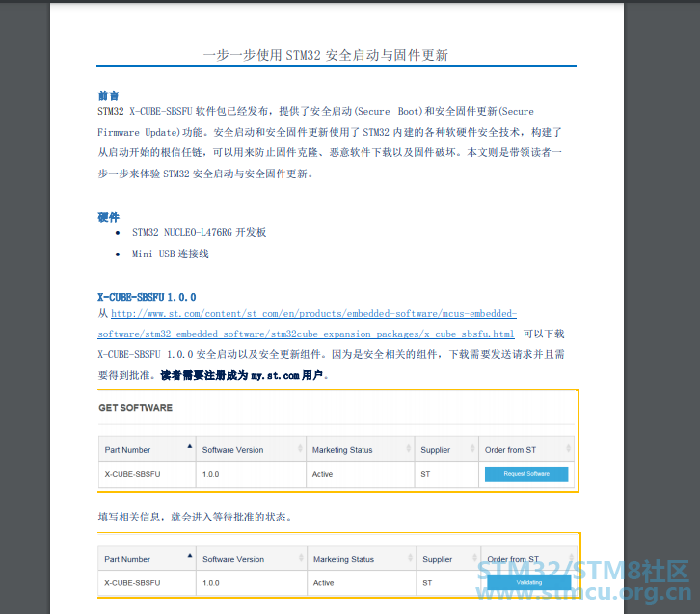Click the 硬件 section heading
This screenshot has width=700, height=614.
coord(109,217)
